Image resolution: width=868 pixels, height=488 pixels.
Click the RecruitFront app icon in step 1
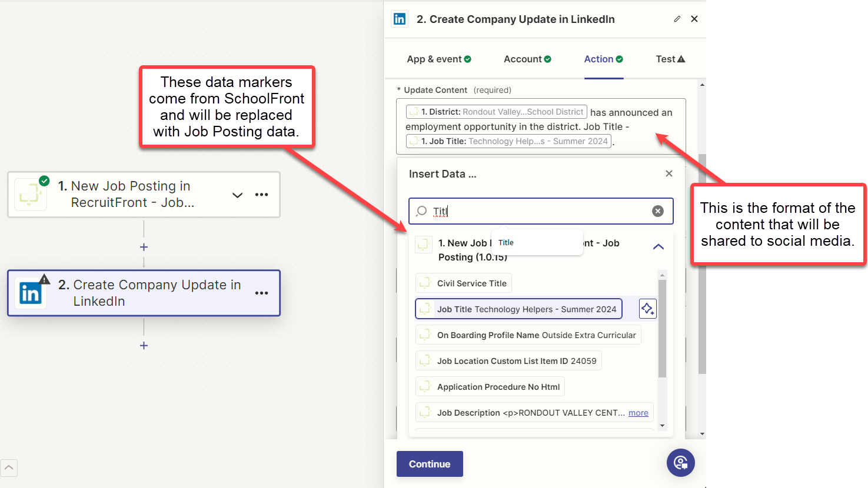pos(30,194)
